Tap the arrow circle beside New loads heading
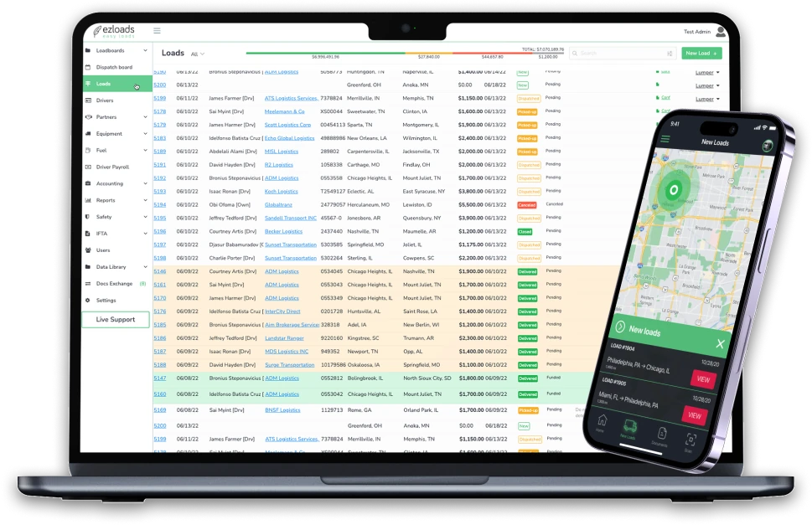The image size is (812, 525). point(620,327)
